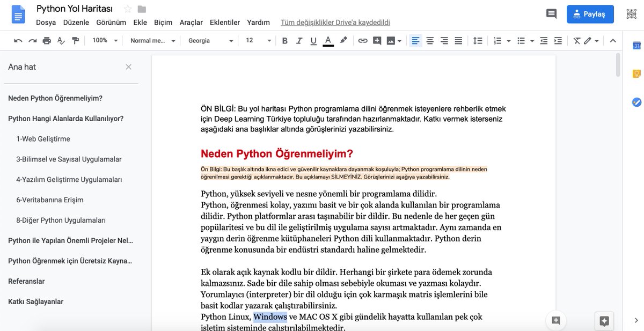Print the document
Screen dimensions: 644x331
pyautogui.click(x=47, y=40)
